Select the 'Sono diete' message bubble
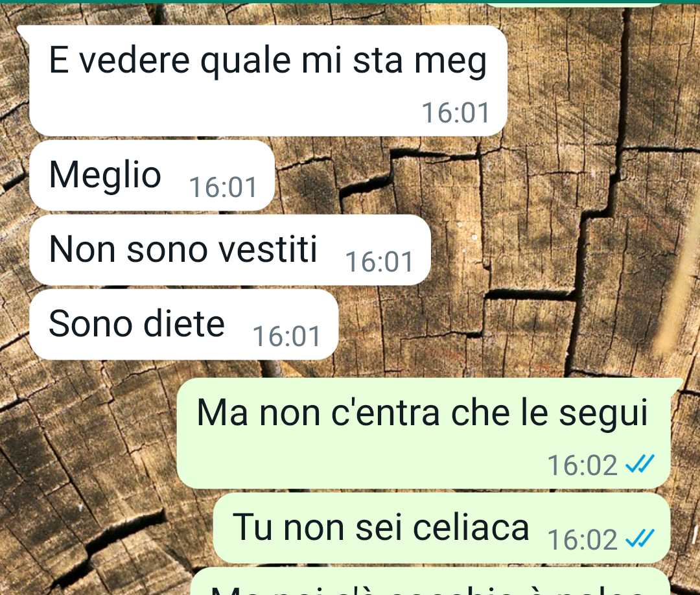The width and height of the screenshot is (700, 595). point(183,325)
